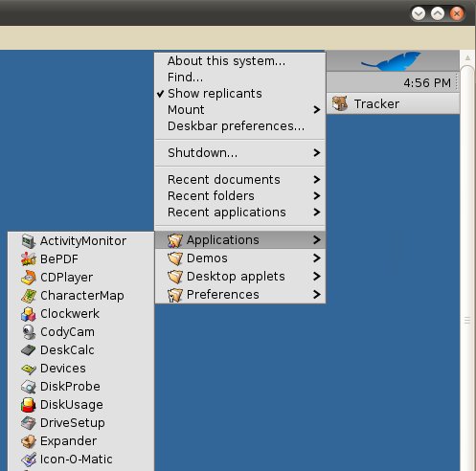Expand the Applications submenu arrow

tap(316, 240)
